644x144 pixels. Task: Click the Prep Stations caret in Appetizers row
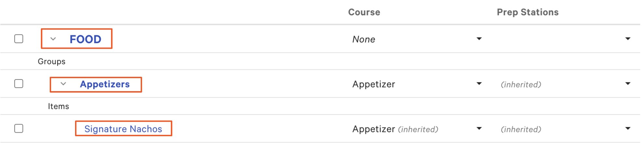[x=628, y=84]
